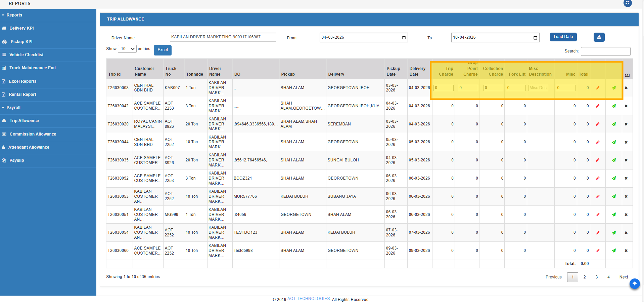Click the table Search box
644x302 pixels.
pos(606,51)
